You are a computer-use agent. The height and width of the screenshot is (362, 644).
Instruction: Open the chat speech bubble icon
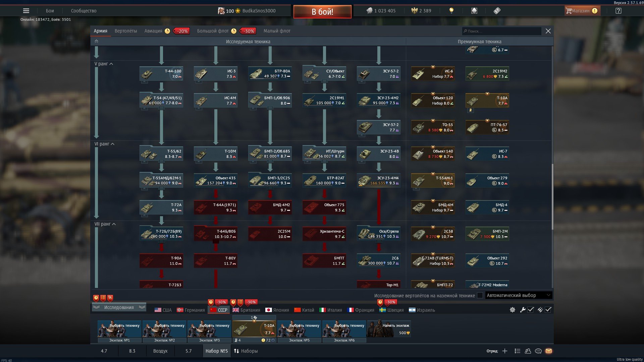click(538, 351)
